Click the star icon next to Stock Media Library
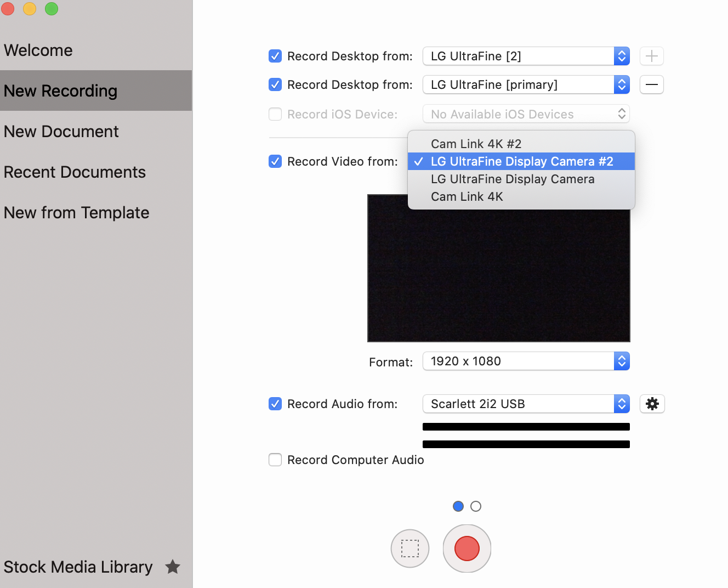The image size is (728, 588). [173, 567]
